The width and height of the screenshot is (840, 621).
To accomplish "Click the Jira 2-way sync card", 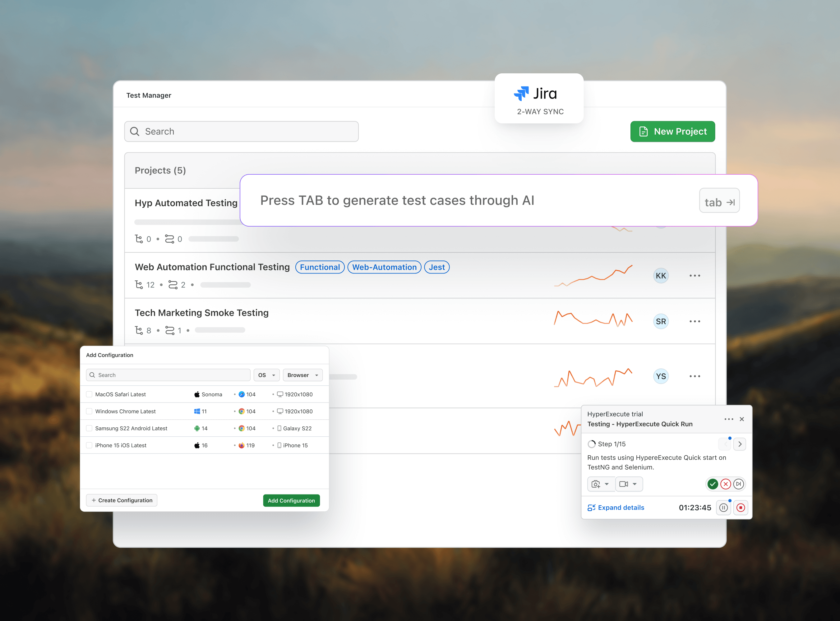I will click(x=539, y=99).
